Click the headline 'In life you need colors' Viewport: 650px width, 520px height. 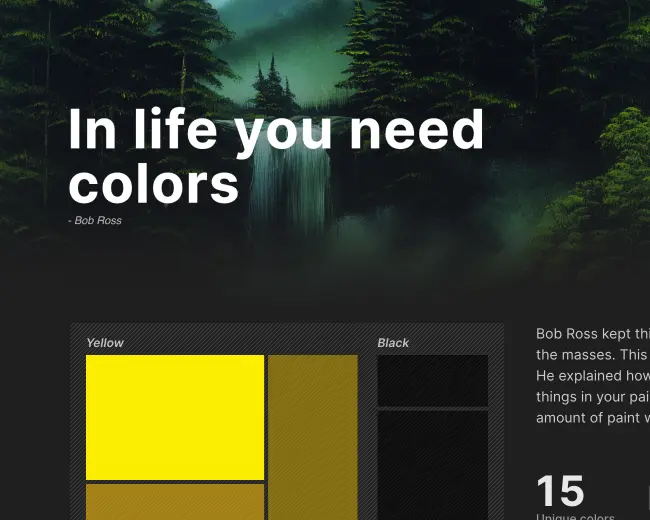point(276,156)
